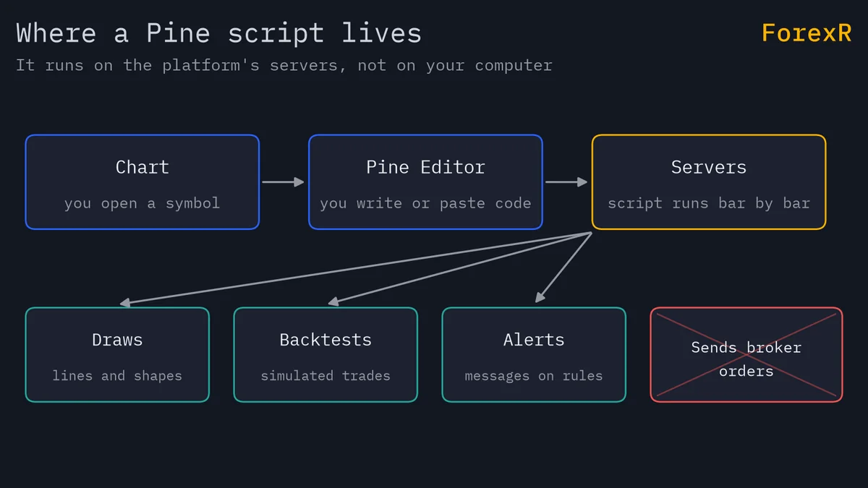Click the title "Where a Pine script lives"
868x488 pixels.
click(218, 34)
